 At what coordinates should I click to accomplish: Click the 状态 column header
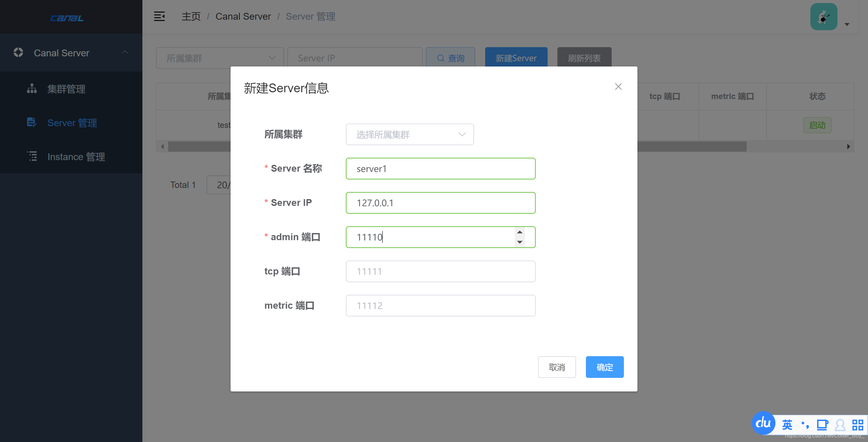coord(817,96)
